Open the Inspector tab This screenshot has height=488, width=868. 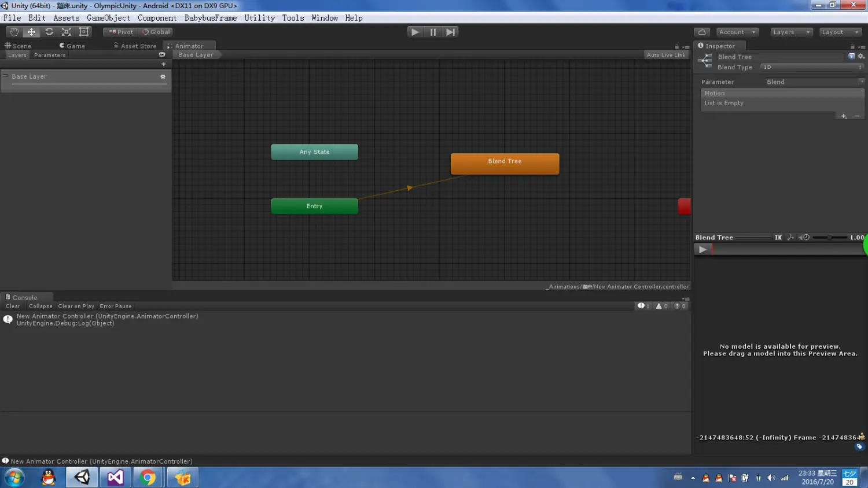tap(720, 46)
